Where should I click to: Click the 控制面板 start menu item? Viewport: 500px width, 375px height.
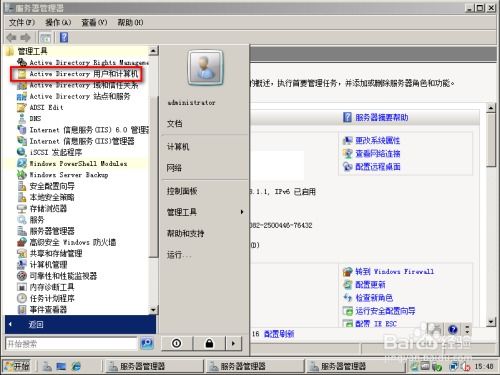click(x=182, y=191)
